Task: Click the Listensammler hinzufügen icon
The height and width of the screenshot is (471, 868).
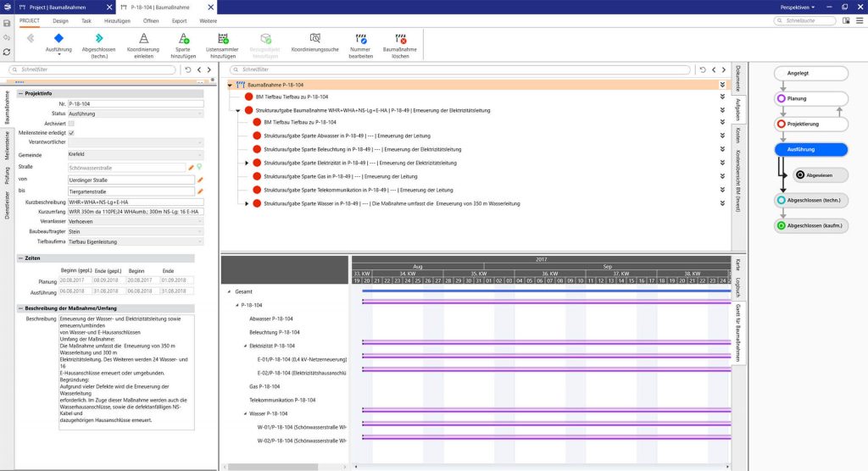Action: (223, 39)
